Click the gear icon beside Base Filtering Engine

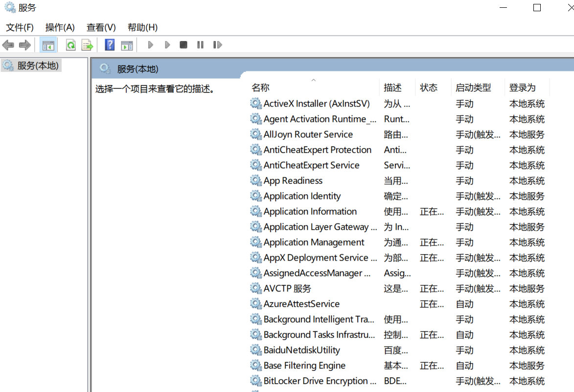pyautogui.click(x=255, y=365)
